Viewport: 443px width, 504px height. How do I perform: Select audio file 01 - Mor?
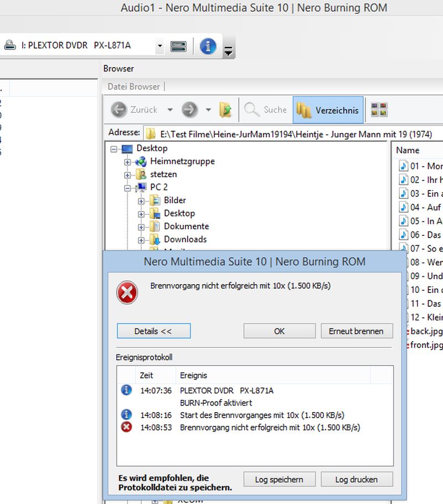point(420,166)
